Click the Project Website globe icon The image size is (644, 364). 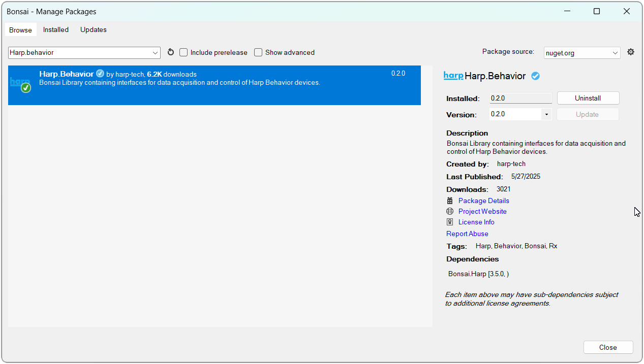(x=450, y=211)
